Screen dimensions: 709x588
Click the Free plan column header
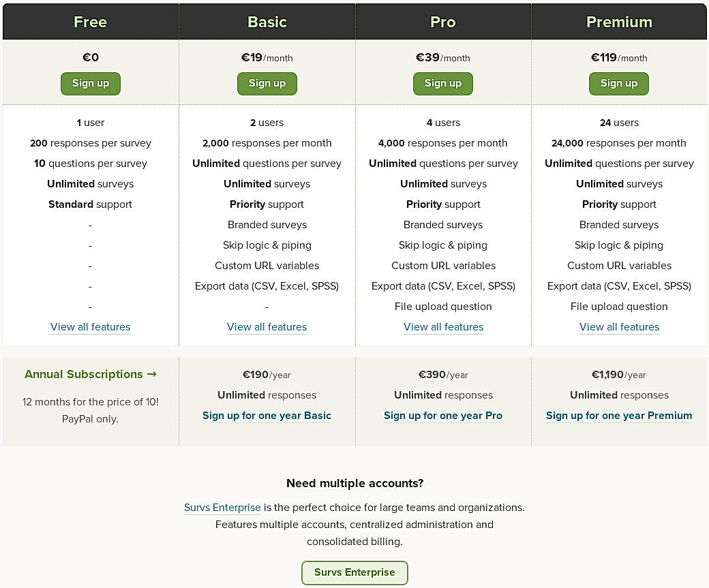[x=91, y=22]
